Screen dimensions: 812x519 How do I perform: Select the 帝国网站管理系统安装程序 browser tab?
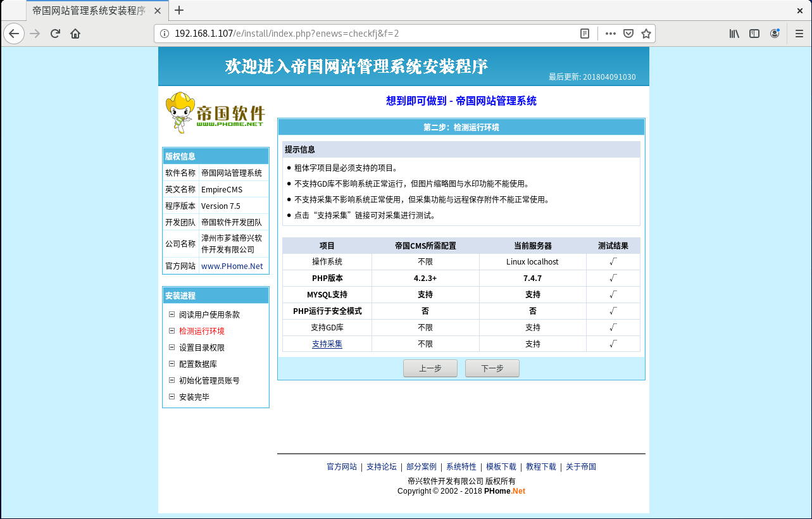point(97,11)
